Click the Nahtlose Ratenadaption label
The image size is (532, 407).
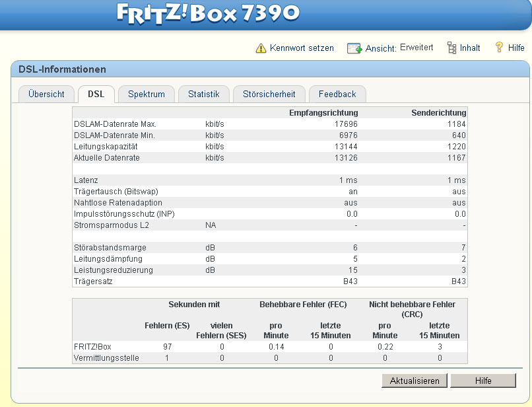tap(118, 202)
